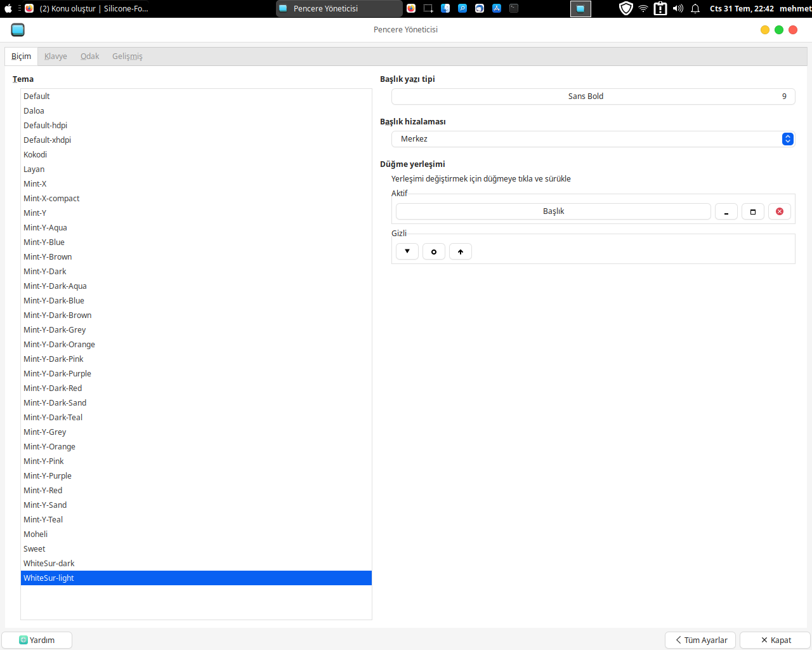Select the Mint-Y-Dark-Orange theme
This screenshot has width=812, height=650.
coord(196,345)
